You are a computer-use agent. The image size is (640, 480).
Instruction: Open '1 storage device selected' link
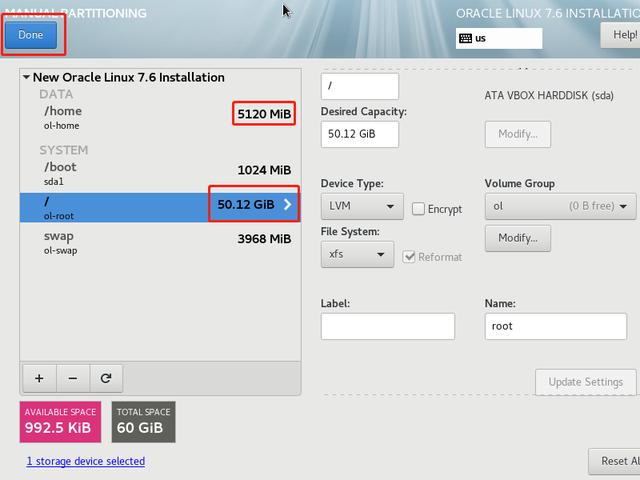(86, 461)
